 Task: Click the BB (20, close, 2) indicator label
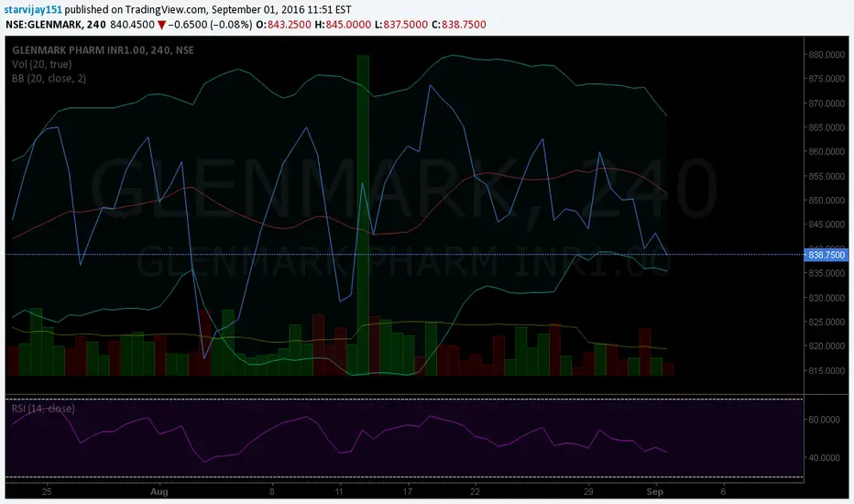[49, 79]
